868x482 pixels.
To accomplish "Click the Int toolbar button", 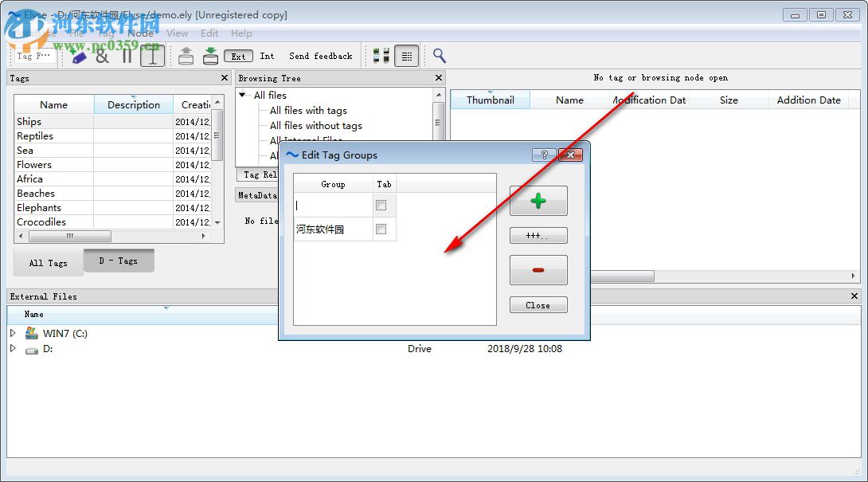I will pyautogui.click(x=267, y=56).
